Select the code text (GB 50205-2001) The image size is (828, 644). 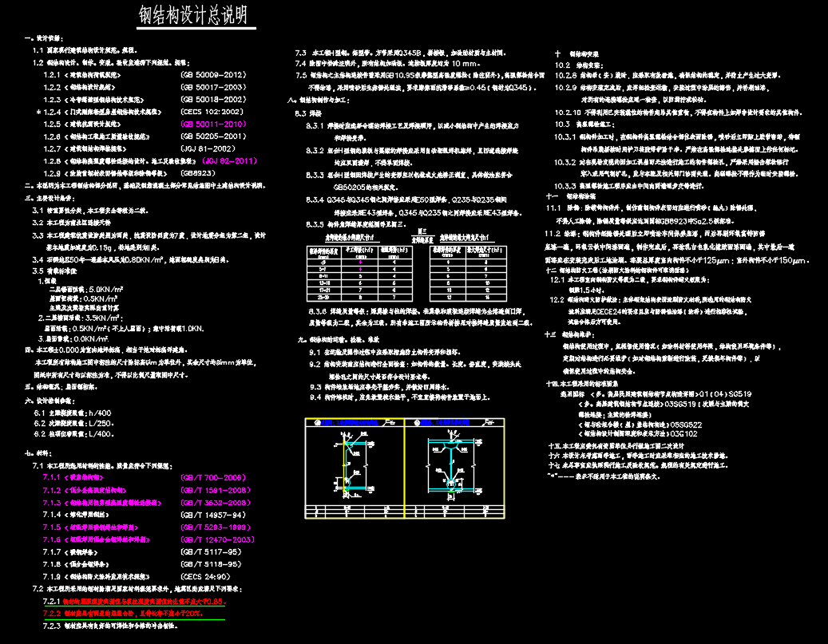tap(213, 136)
